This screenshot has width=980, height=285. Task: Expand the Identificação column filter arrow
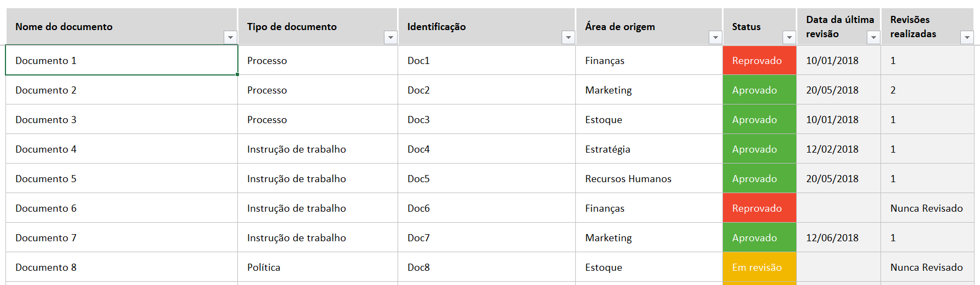[568, 37]
